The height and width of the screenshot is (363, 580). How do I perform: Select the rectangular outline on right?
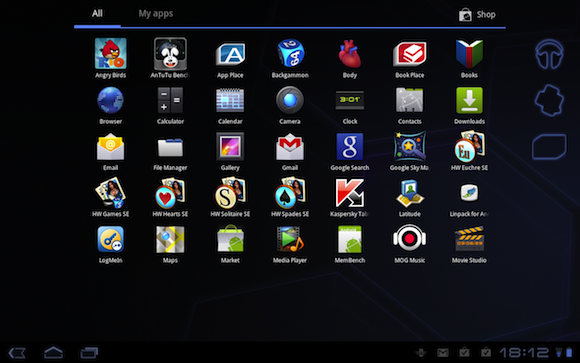click(x=549, y=147)
